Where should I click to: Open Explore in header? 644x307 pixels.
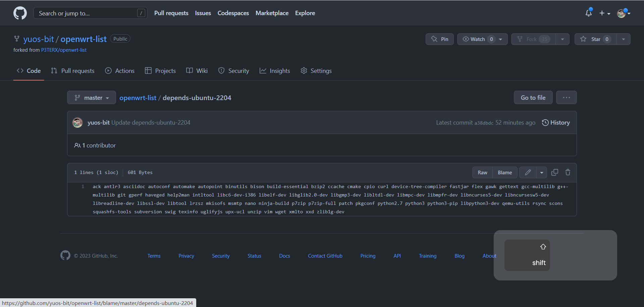tap(305, 13)
